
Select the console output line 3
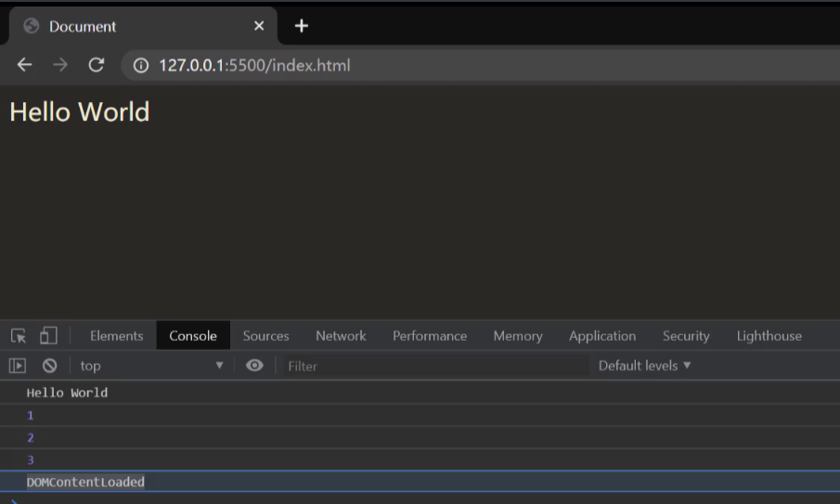[420, 460]
